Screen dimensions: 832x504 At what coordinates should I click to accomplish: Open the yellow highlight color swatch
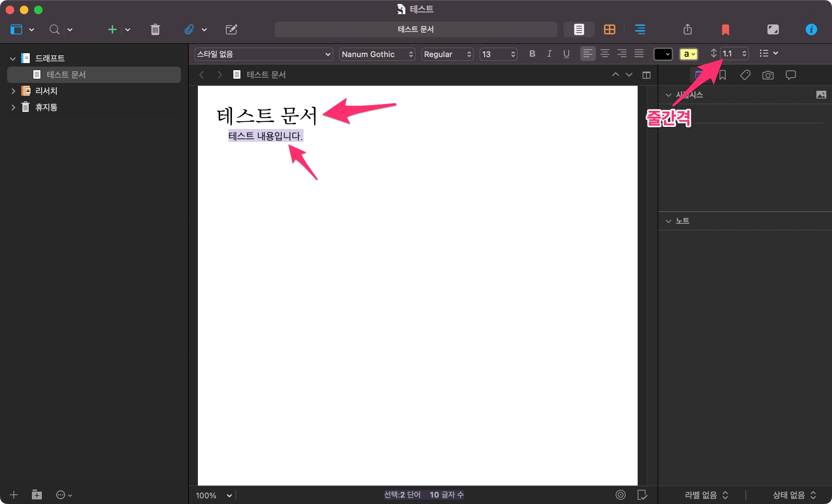(x=688, y=54)
